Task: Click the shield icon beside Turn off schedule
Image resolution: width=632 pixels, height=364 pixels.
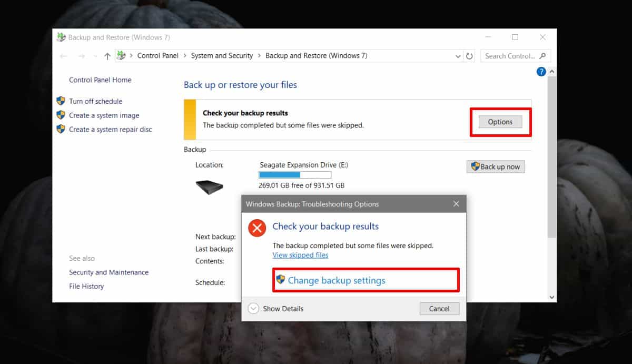Action: [x=60, y=101]
